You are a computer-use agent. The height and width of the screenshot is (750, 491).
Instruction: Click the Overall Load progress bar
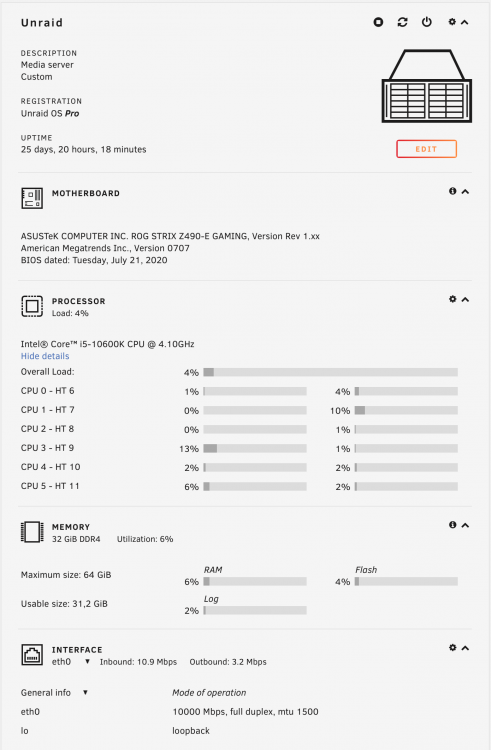(x=330, y=372)
